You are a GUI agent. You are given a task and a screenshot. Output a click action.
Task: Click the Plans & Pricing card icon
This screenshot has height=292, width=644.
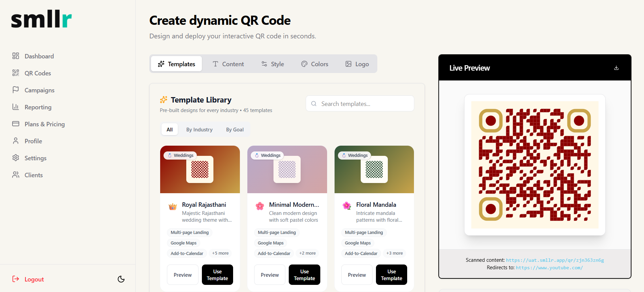(x=16, y=124)
